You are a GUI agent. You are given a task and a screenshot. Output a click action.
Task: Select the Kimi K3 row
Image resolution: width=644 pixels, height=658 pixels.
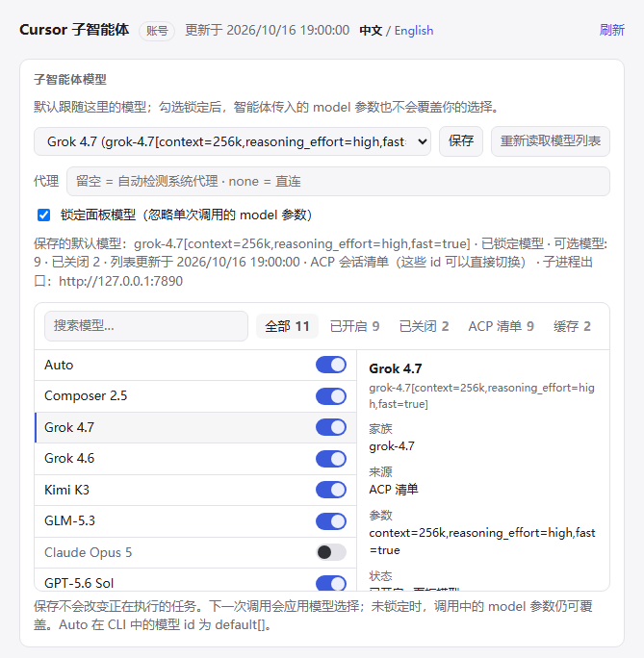click(195, 490)
